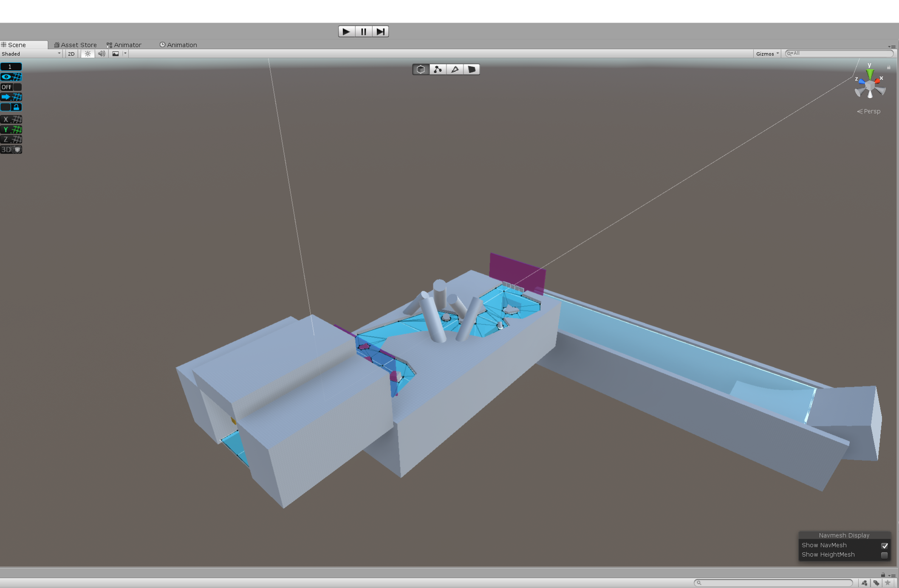Image resolution: width=899 pixels, height=588 pixels.
Task: Open the Animation tab
Action: point(178,45)
